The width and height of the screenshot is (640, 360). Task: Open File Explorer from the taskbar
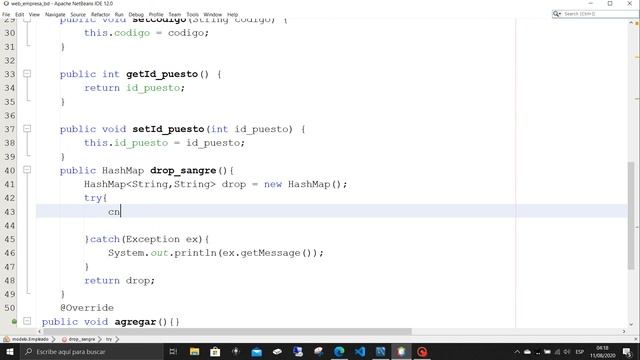click(x=194, y=351)
